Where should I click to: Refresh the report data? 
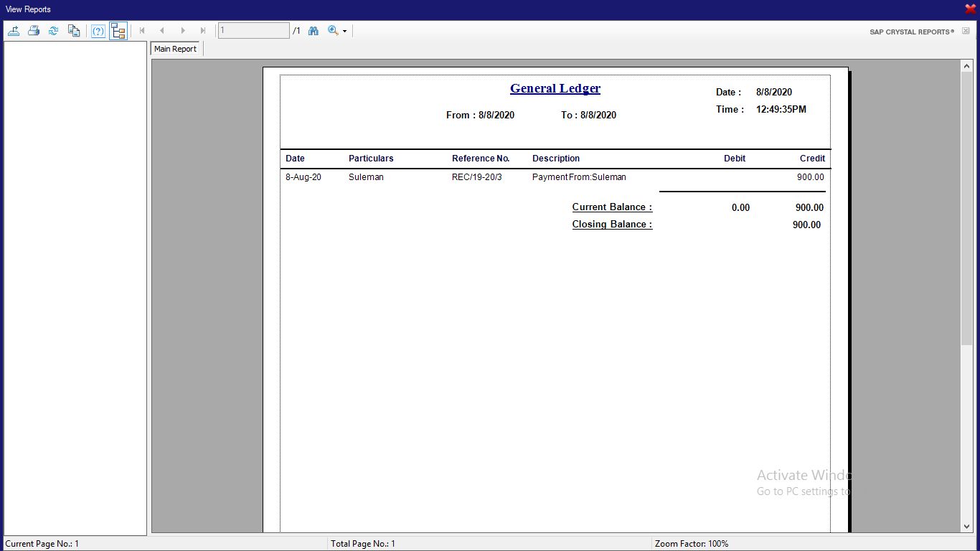click(53, 31)
